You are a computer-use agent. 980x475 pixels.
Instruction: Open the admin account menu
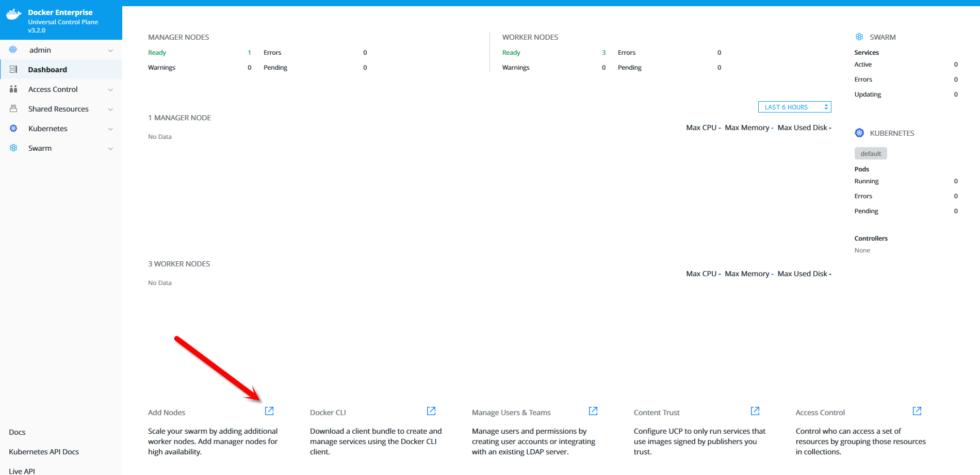(61, 50)
